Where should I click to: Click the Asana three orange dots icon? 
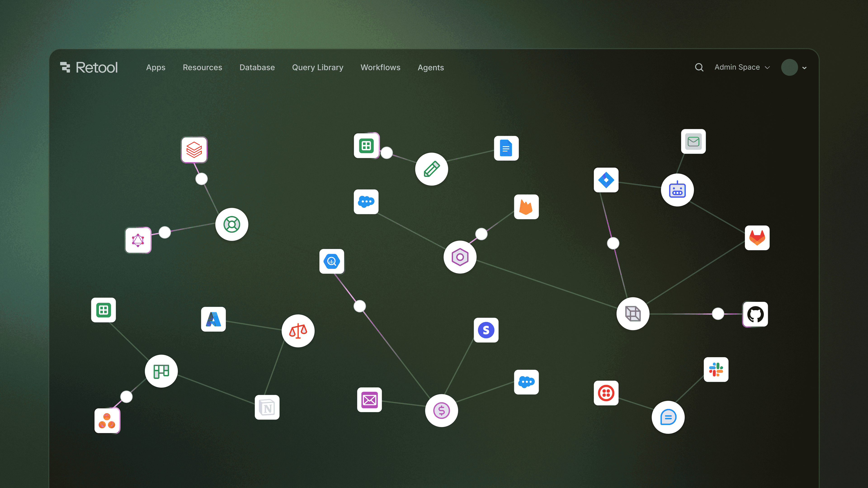coord(107,421)
